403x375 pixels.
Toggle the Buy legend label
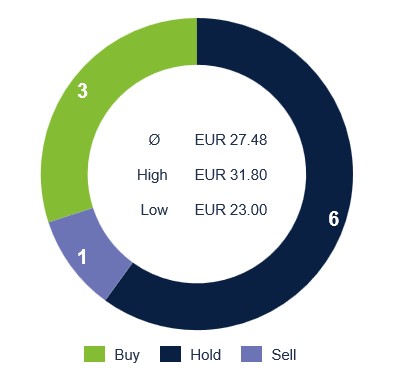(x=127, y=355)
